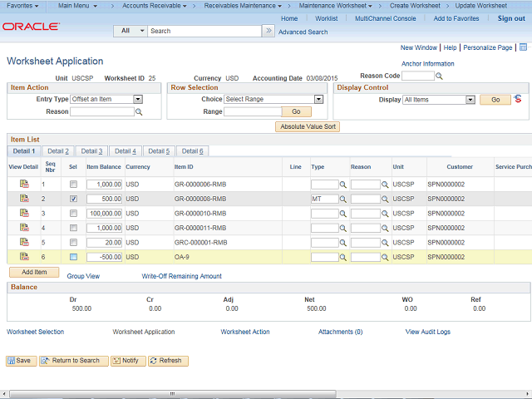Click the Save button

coord(20,361)
